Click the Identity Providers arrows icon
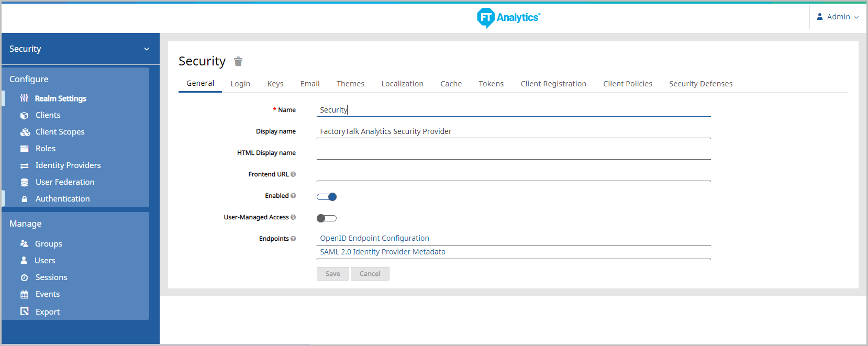This screenshot has height=346, width=868. click(x=24, y=166)
